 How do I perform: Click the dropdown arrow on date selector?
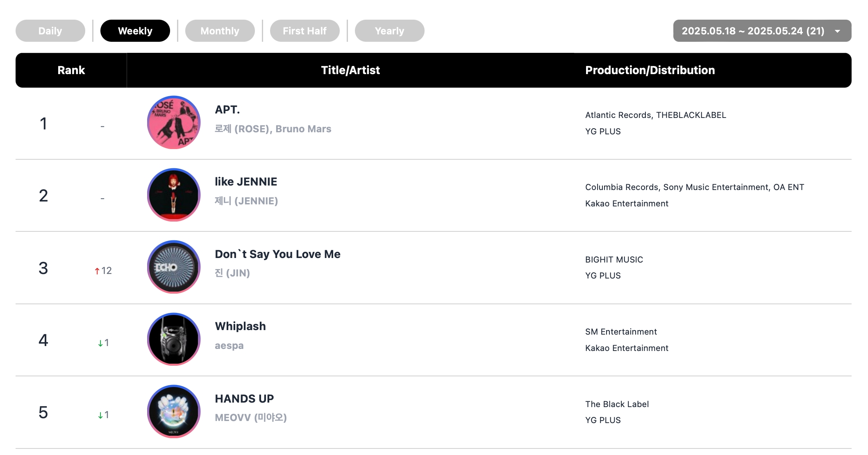(838, 31)
